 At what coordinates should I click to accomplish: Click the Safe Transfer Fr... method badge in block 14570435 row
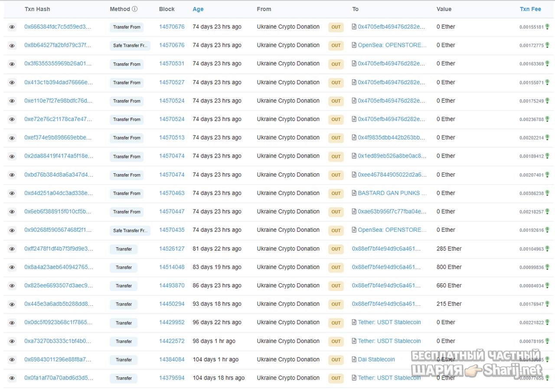[x=130, y=230]
